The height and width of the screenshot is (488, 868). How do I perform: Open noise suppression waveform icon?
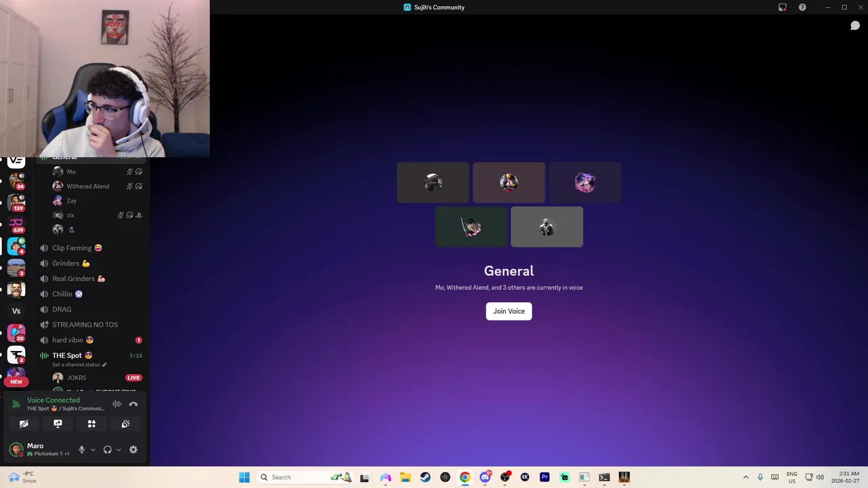(117, 405)
